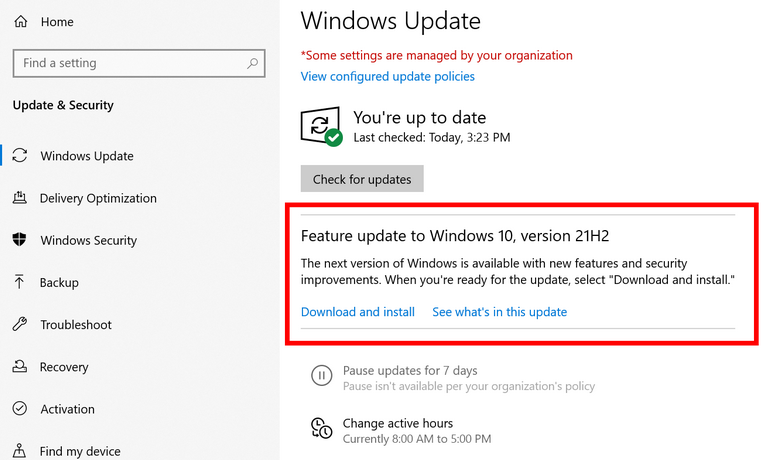769x460 pixels.
Task: Click the Troubleshoot wrench icon
Action: click(20, 324)
